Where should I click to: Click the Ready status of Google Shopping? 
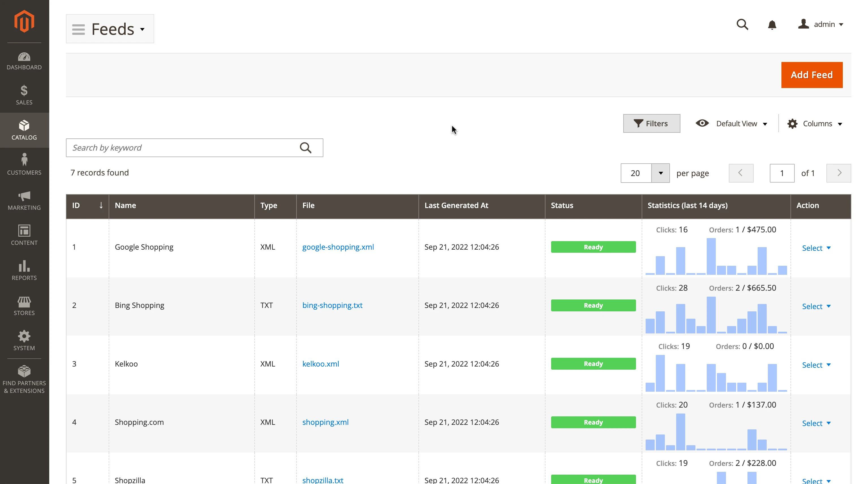click(x=593, y=247)
